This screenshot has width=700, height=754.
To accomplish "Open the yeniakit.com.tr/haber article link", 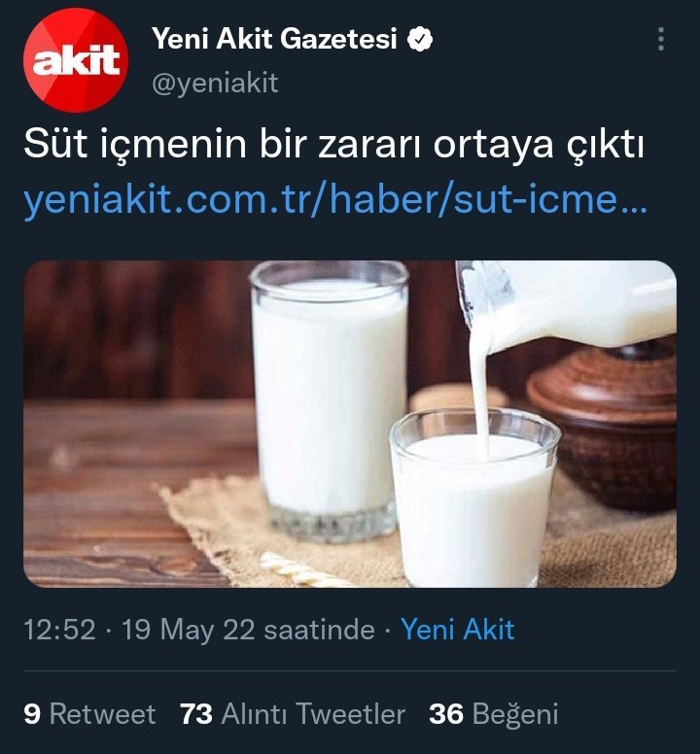I will [335, 199].
